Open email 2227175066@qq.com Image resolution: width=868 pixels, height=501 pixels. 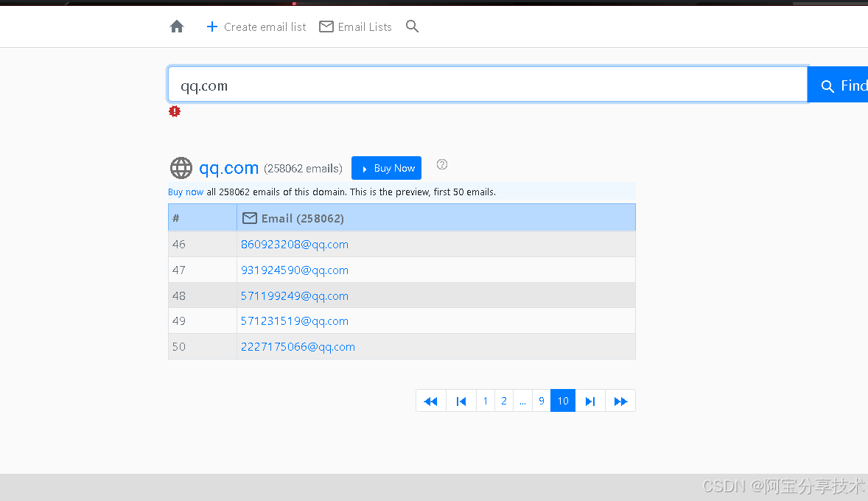coord(298,346)
